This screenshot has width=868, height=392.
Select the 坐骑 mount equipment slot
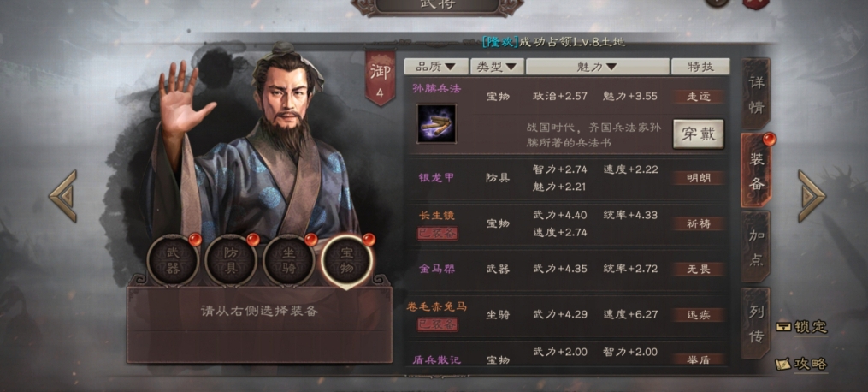click(289, 260)
